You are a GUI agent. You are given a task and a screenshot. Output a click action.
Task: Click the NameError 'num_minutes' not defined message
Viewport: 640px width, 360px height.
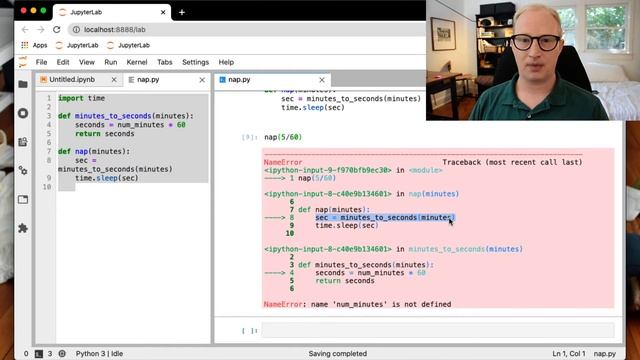tap(358, 304)
